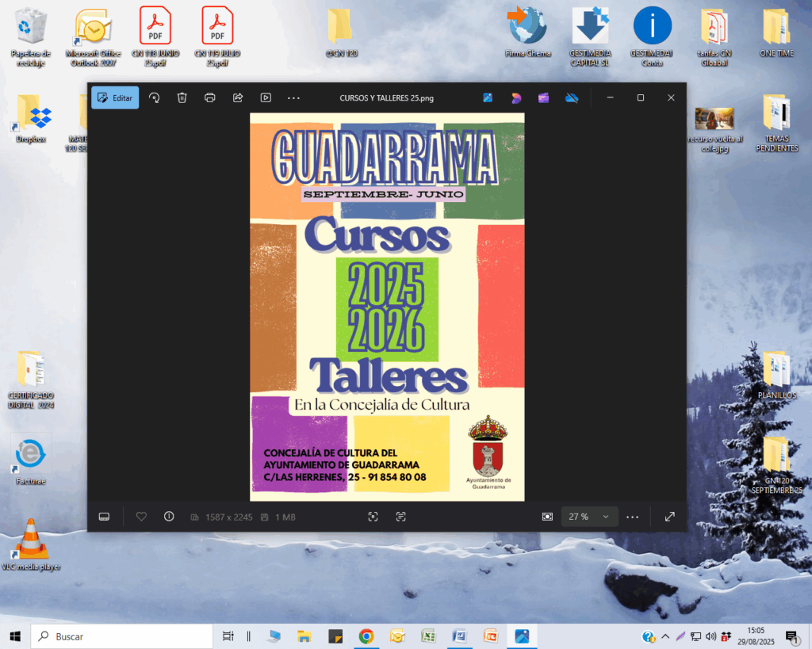Select the Papelera de reciclaje desktop icon
The width and height of the screenshot is (812, 649).
pyautogui.click(x=31, y=37)
